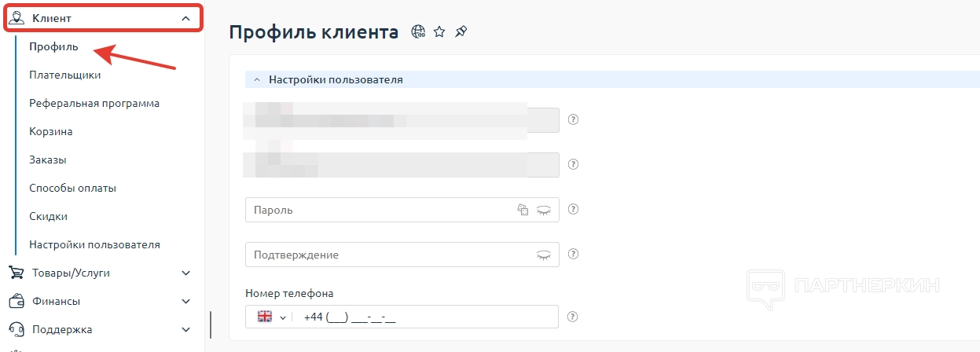
Task: Expand the Финансы sidebar menu
Action: tap(185, 301)
